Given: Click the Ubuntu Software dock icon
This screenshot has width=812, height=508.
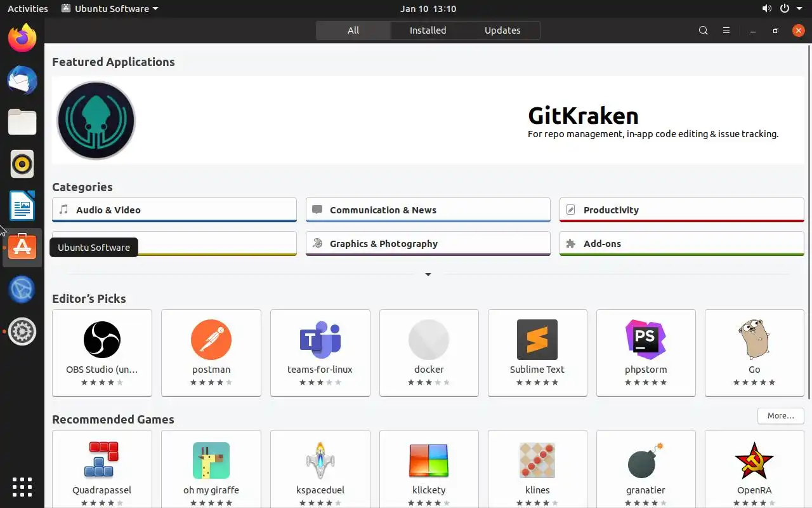Looking at the screenshot, I should click(22, 248).
